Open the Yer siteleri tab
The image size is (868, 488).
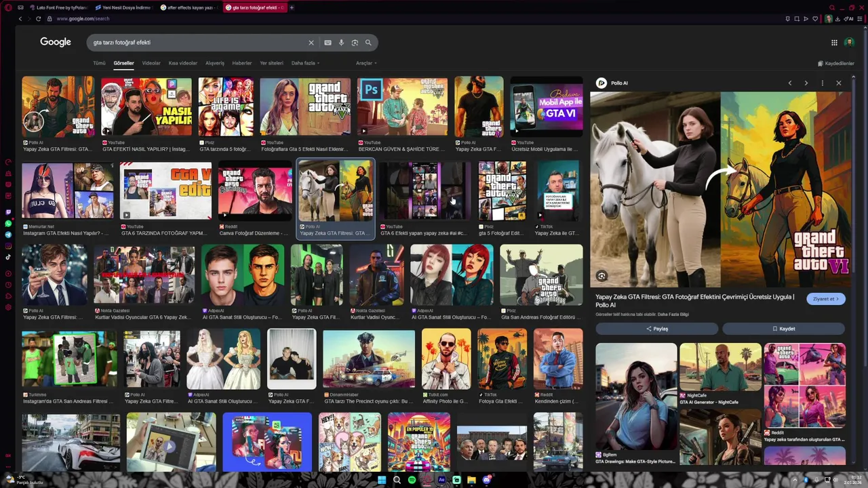271,63
